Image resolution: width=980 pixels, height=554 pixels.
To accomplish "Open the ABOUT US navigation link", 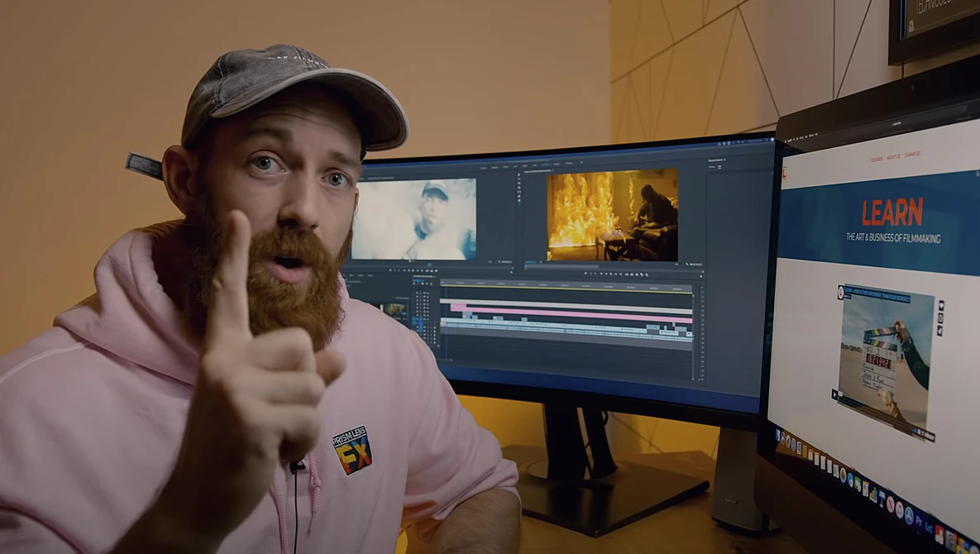I will tap(894, 156).
